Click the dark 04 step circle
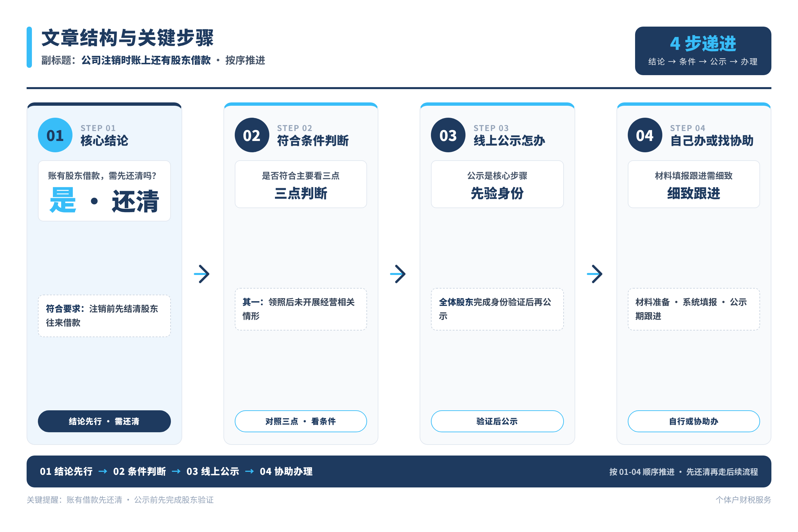Image resolution: width=798 pixels, height=532 pixels. [645, 135]
